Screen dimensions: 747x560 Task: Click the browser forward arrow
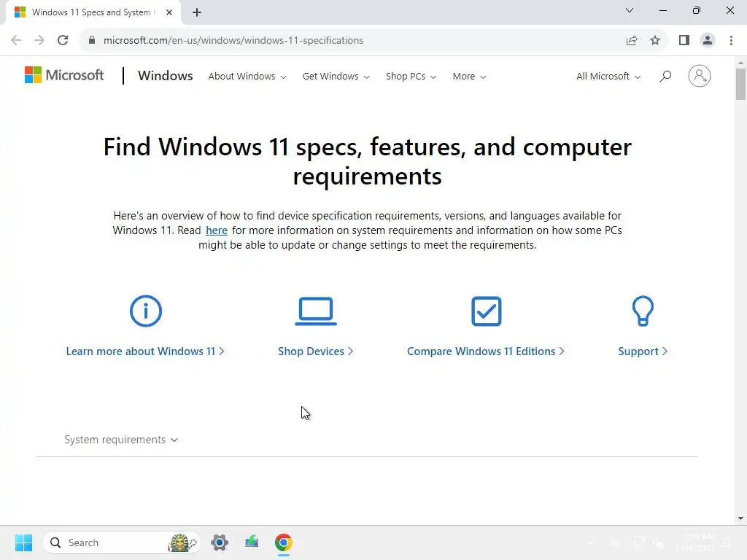[39, 40]
